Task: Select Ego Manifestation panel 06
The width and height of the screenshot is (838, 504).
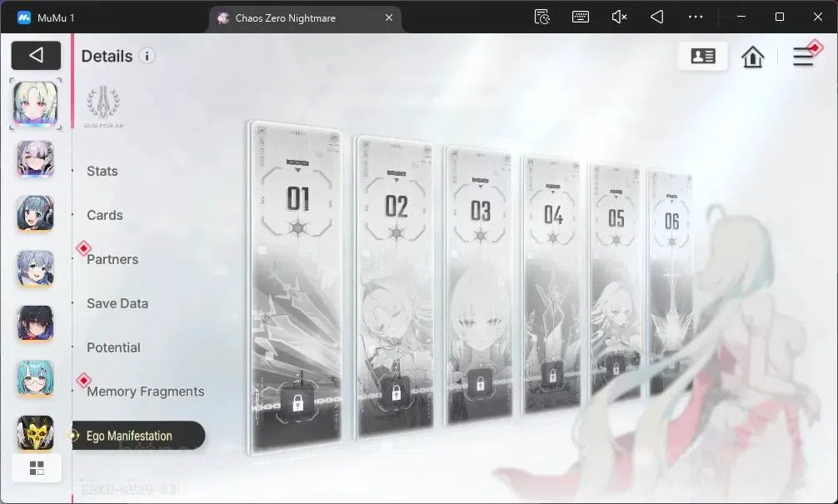Action: (671, 282)
